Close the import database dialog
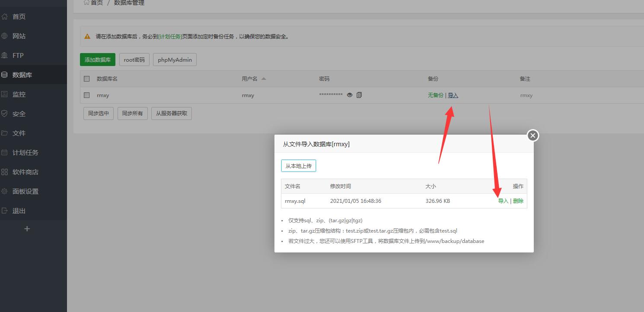The width and height of the screenshot is (644, 312). (532, 136)
